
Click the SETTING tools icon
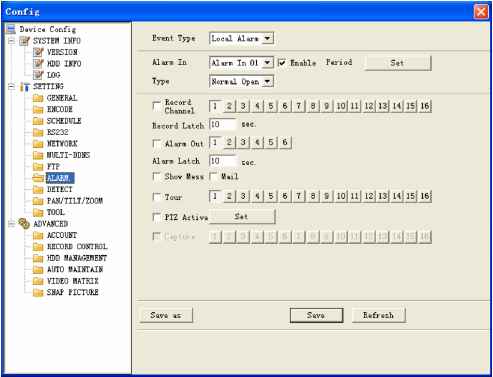point(25,86)
